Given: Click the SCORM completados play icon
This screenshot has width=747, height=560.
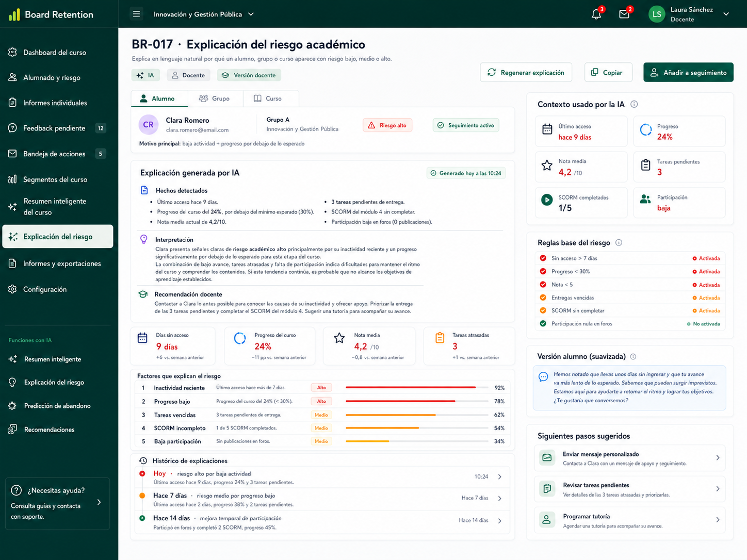Looking at the screenshot, I should (547, 200).
